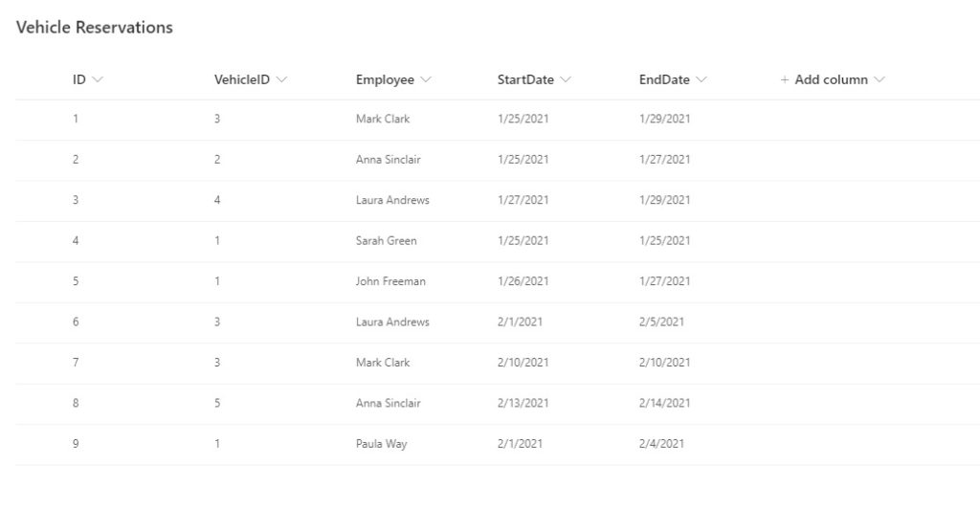Open the EndDate column dropdown arrow
This screenshot has width=980, height=510.
point(702,80)
